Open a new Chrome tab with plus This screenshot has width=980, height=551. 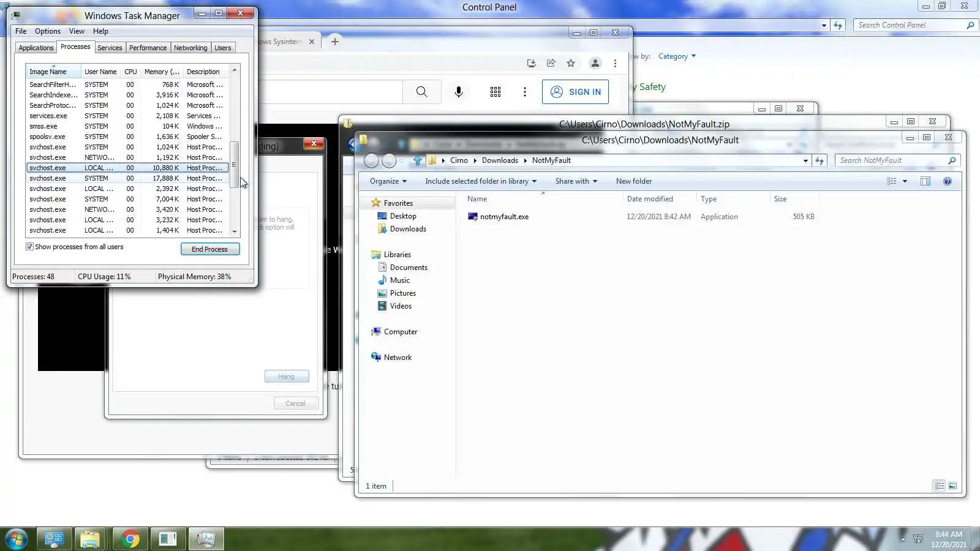coord(334,42)
